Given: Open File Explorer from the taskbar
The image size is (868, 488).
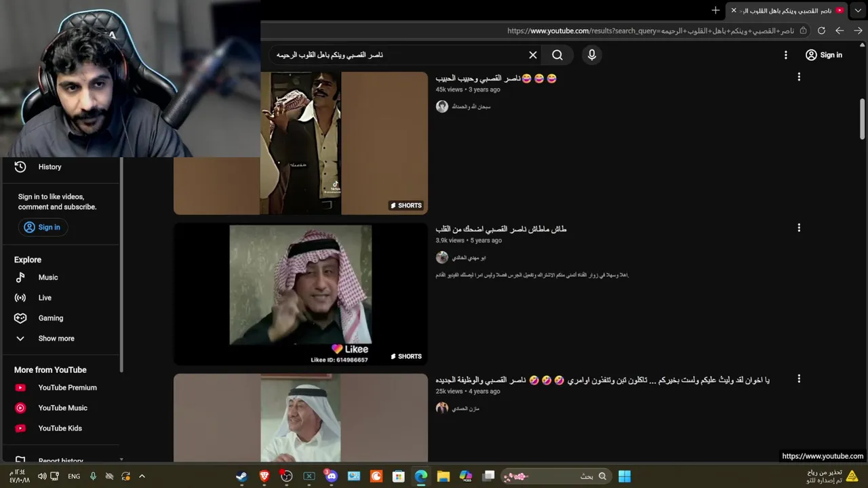Looking at the screenshot, I should (443, 476).
